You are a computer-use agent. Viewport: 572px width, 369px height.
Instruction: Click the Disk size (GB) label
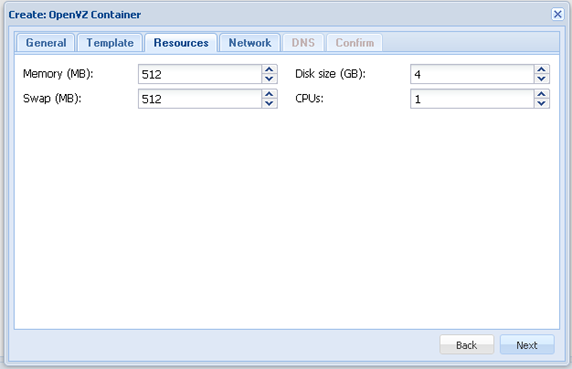[x=330, y=74]
